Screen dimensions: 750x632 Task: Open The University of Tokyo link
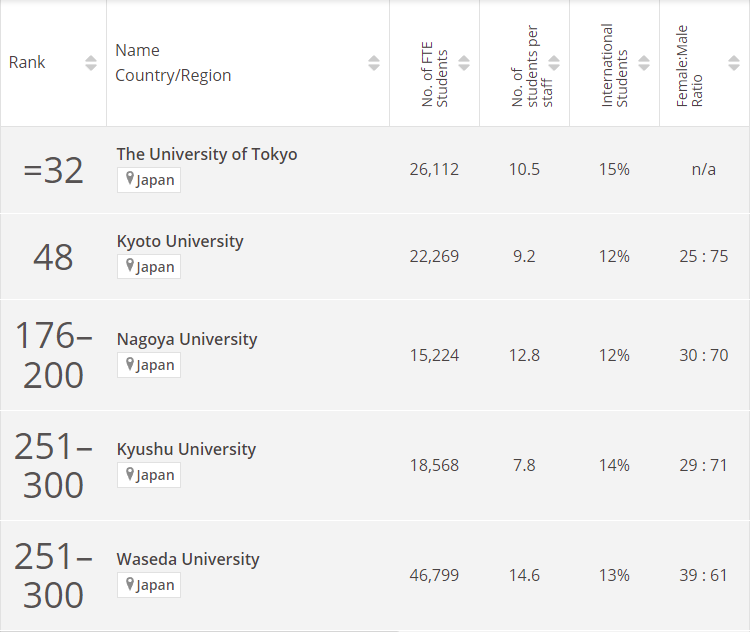(206, 154)
